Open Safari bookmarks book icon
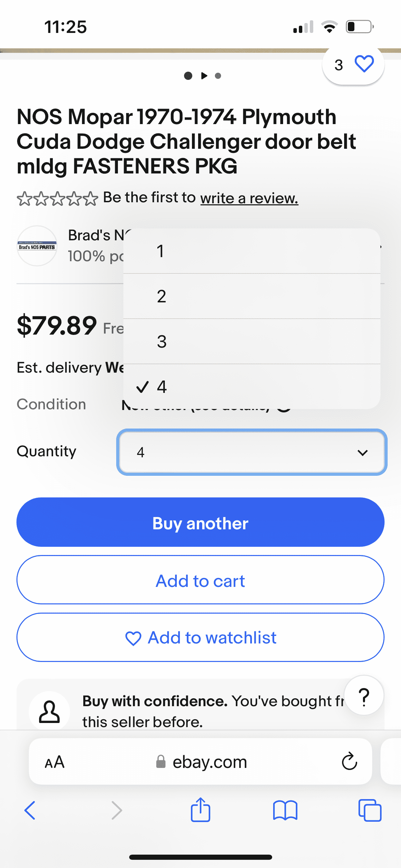Image resolution: width=401 pixels, height=868 pixels. [285, 810]
